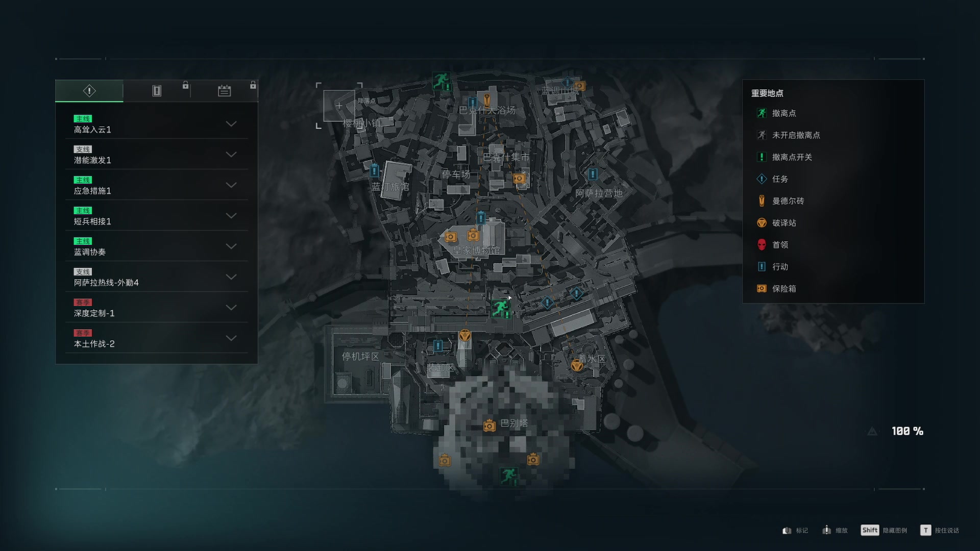
Task: Switch to the missions tab with diamond icon
Action: (x=89, y=91)
